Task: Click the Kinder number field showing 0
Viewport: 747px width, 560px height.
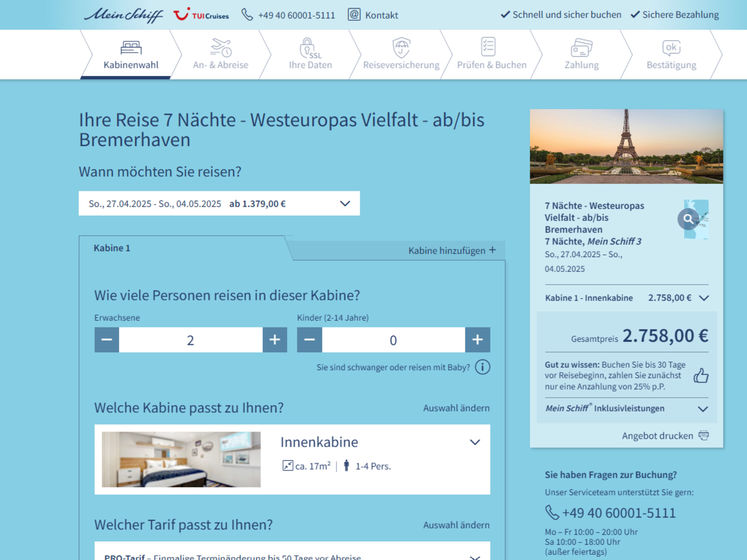Action: (393, 339)
